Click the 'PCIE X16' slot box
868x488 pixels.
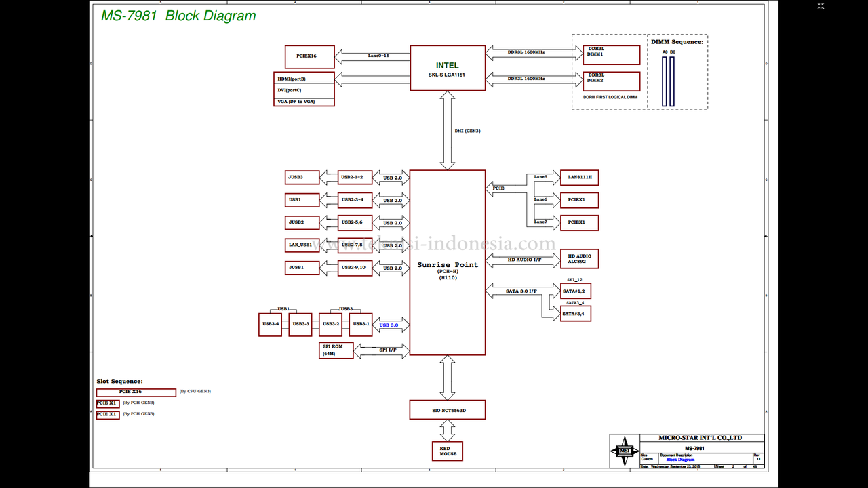tap(136, 392)
